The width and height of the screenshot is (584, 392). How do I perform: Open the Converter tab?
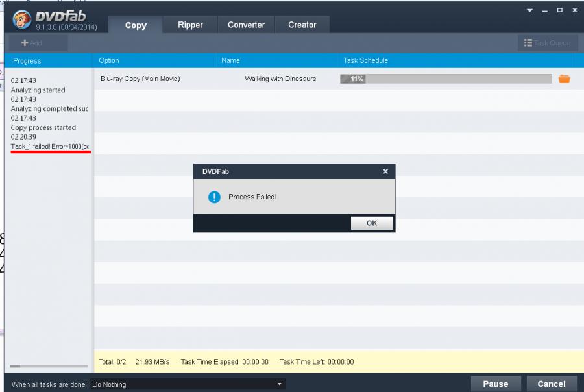pyautogui.click(x=246, y=25)
